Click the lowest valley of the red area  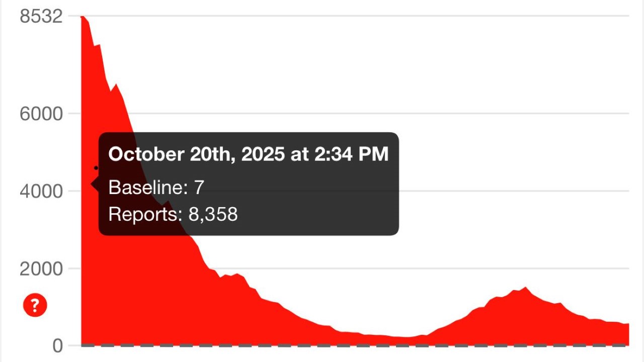tap(407, 338)
